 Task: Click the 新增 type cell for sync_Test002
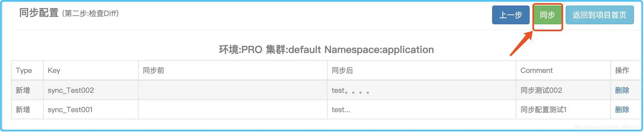pyautogui.click(x=23, y=90)
